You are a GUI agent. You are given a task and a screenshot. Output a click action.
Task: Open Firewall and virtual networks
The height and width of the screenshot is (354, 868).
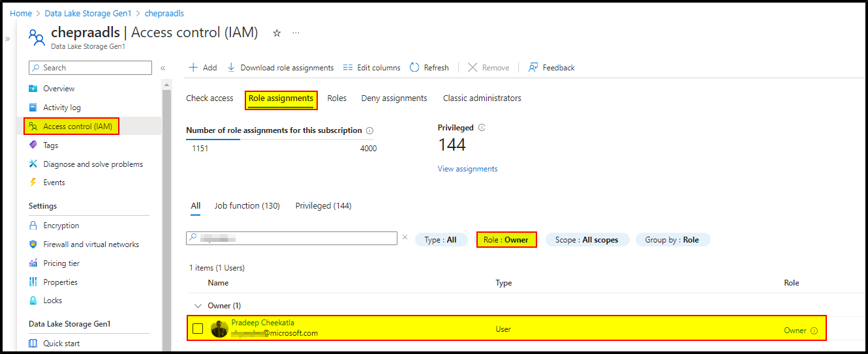coord(91,244)
